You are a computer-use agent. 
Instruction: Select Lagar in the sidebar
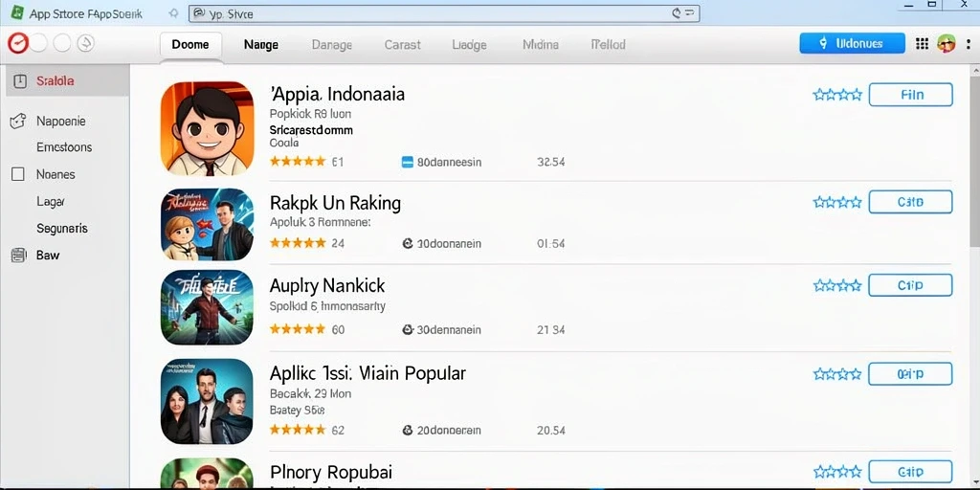click(x=51, y=202)
